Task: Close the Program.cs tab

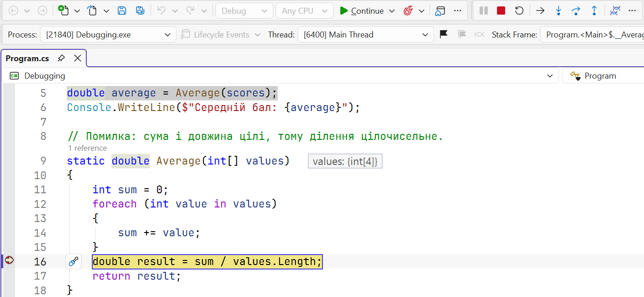Action: coord(78,58)
